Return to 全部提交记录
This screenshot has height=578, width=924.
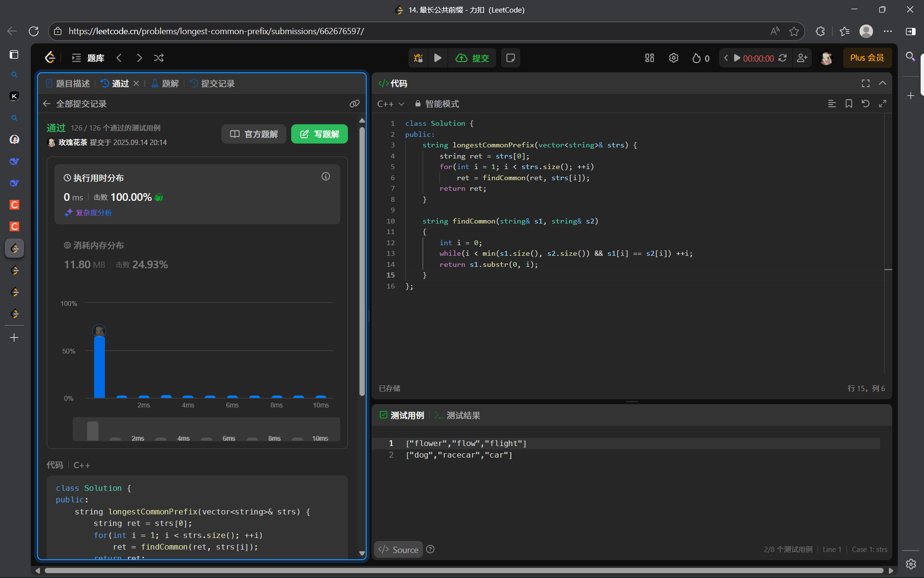(75, 104)
